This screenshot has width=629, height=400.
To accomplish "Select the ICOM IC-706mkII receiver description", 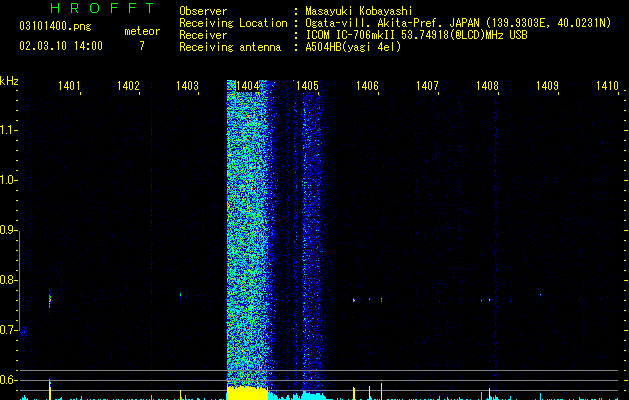I will point(416,35).
